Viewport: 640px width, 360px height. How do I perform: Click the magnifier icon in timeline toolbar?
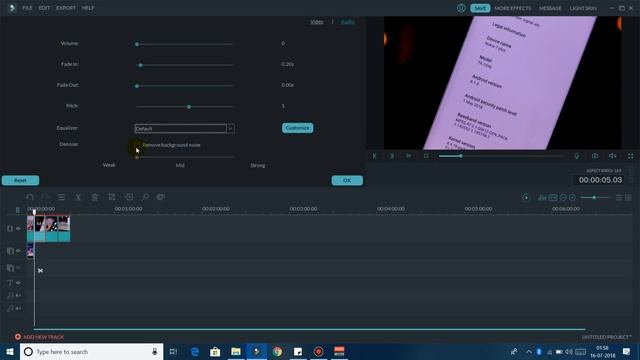click(x=145, y=197)
